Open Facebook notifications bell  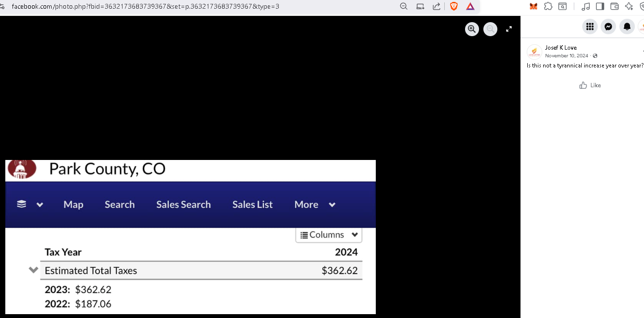(x=627, y=26)
